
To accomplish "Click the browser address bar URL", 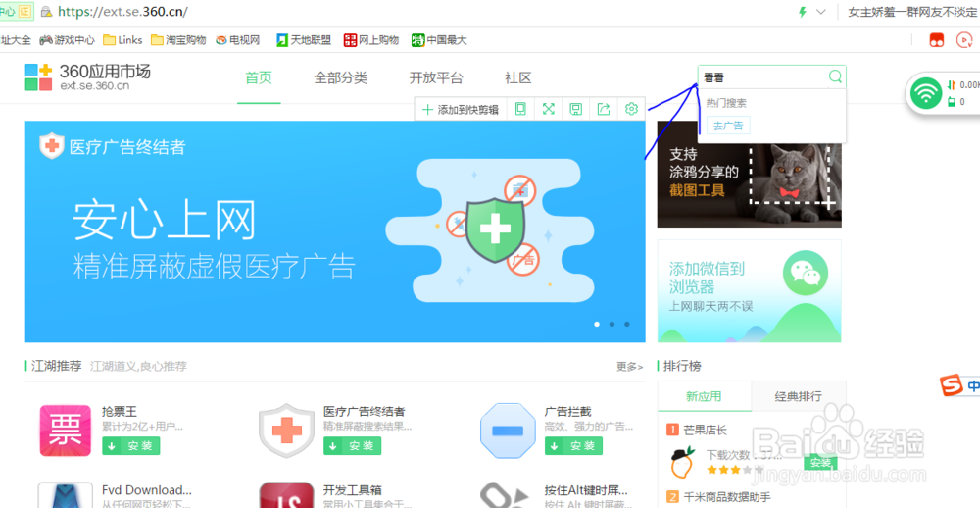I will (122, 11).
